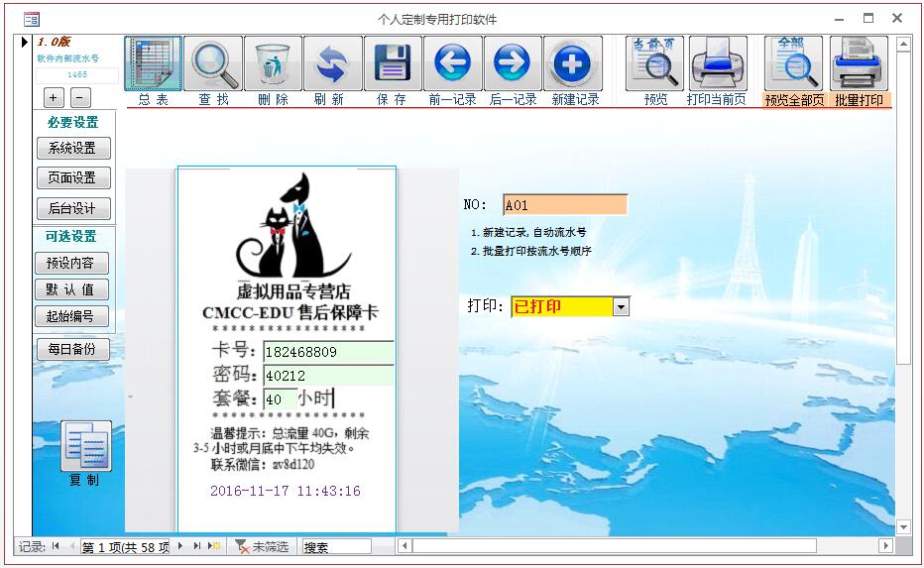Click the 套餐 field showing 40
The image size is (924, 568).
click(x=280, y=398)
